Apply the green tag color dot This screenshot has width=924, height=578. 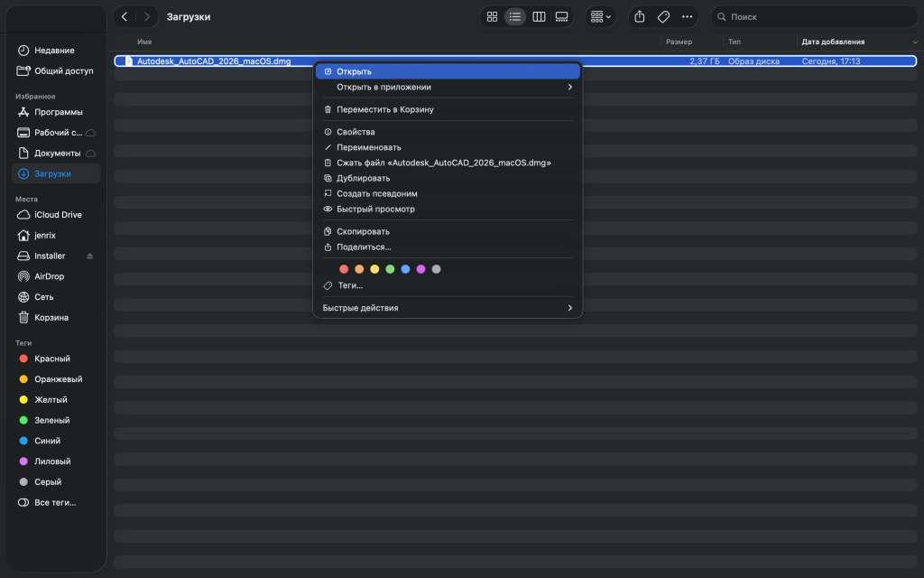pos(390,269)
